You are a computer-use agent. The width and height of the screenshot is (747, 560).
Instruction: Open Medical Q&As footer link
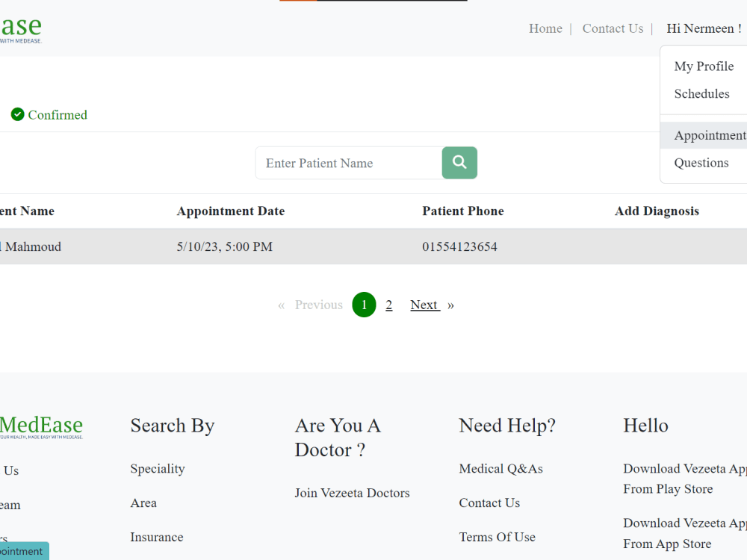(500, 469)
